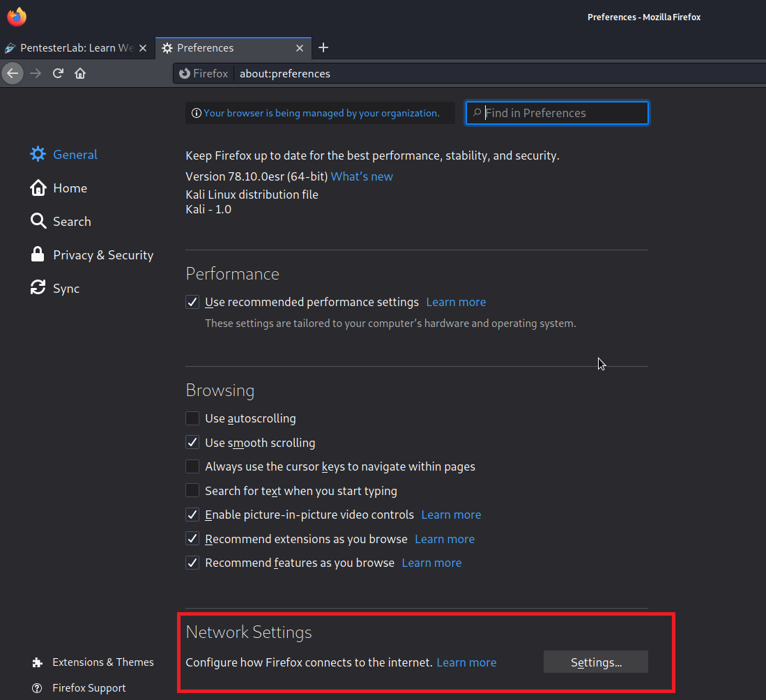Click the Browsing section heading

(220, 390)
